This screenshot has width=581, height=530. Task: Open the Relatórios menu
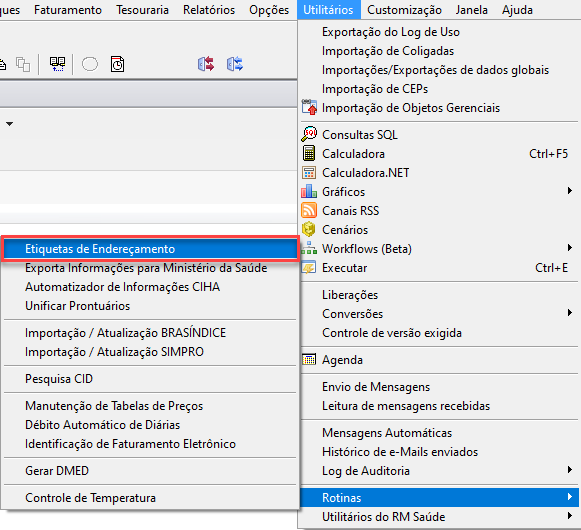tap(209, 10)
